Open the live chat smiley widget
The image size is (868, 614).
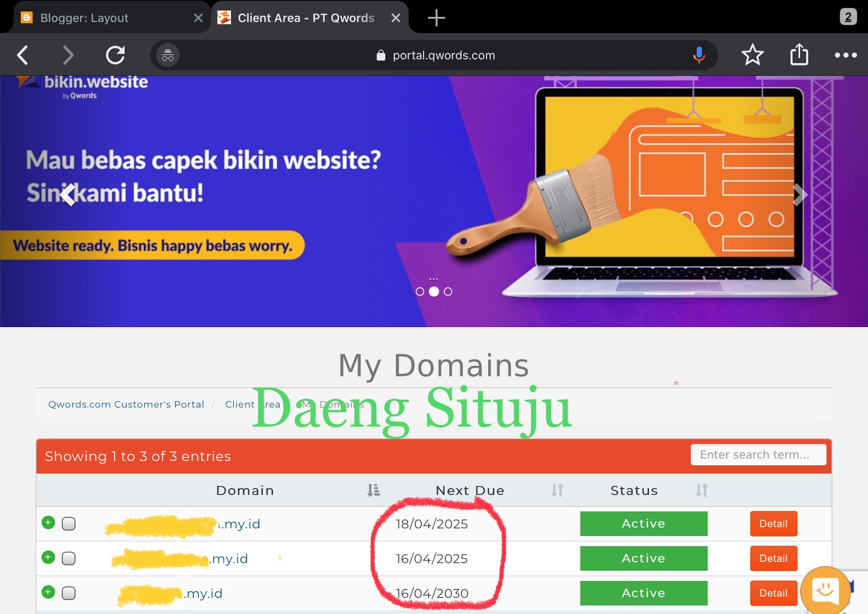(825, 591)
